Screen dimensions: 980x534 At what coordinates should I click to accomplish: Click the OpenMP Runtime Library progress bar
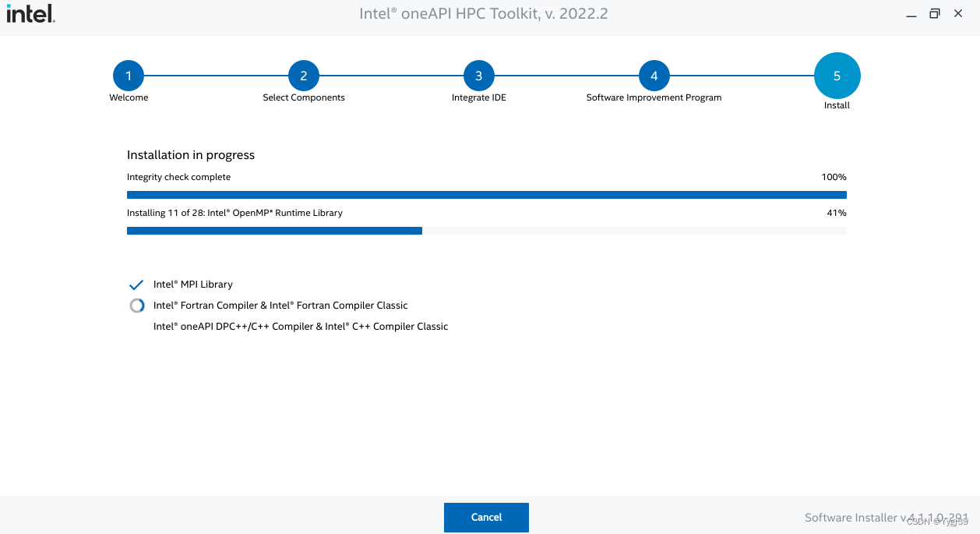487,231
